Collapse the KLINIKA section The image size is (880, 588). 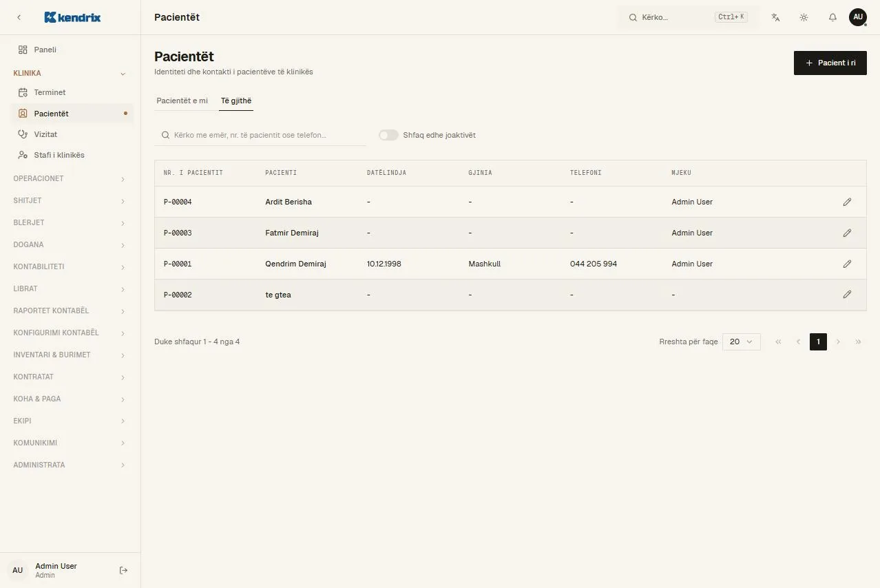(x=70, y=73)
